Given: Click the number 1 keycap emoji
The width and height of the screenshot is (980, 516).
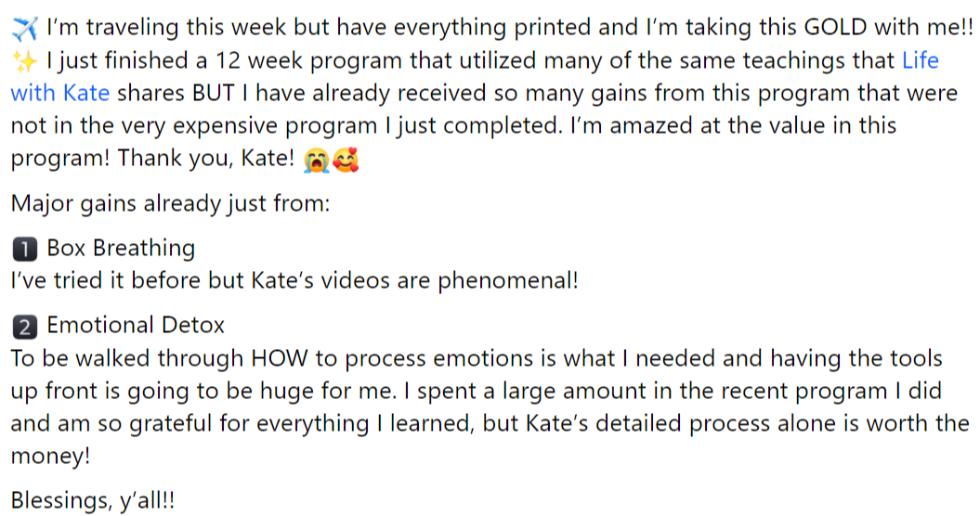Looking at the screenshot, I should coord(24,250).
